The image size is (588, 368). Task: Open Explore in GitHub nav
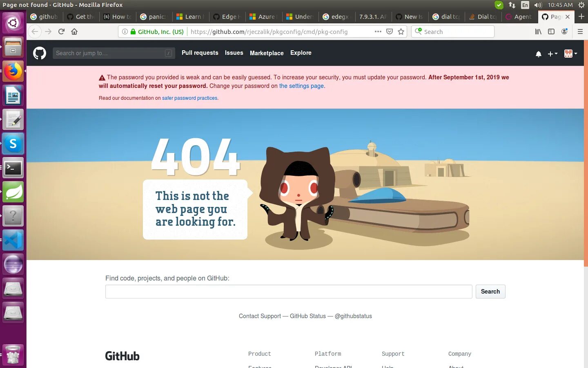click(x=301, y=53)
